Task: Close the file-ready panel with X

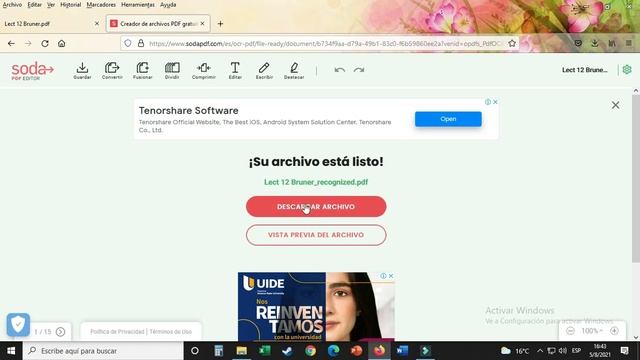Action: coord(616,105)
